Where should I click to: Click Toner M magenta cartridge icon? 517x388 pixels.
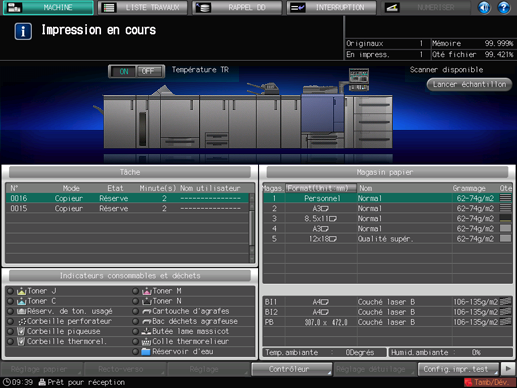tap(147, 291)
